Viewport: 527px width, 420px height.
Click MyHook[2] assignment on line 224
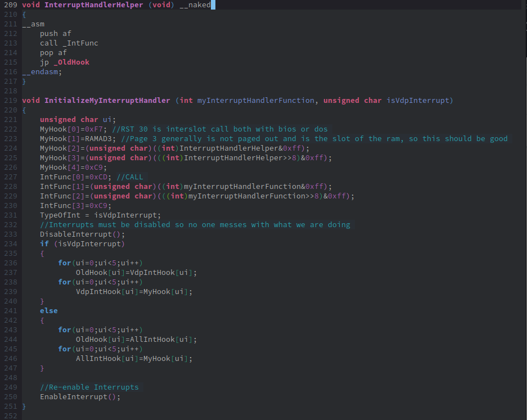pyautogui.click(x=174, y=148)
